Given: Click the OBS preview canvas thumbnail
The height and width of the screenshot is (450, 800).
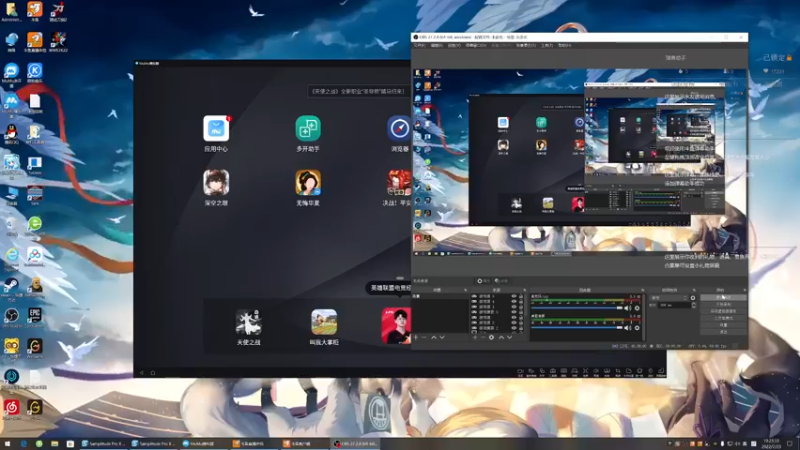Looking at the screenshot, I should click(580, 162).
